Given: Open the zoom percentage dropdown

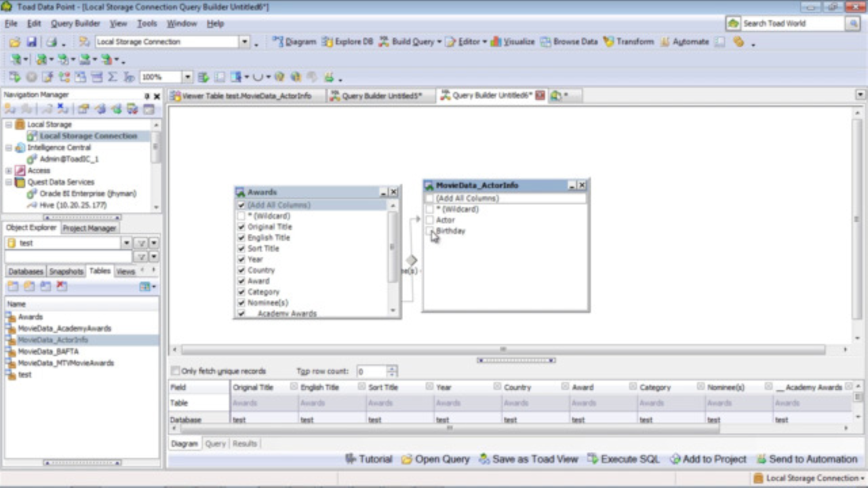Looking at the screenshot, I should (187, 77).
